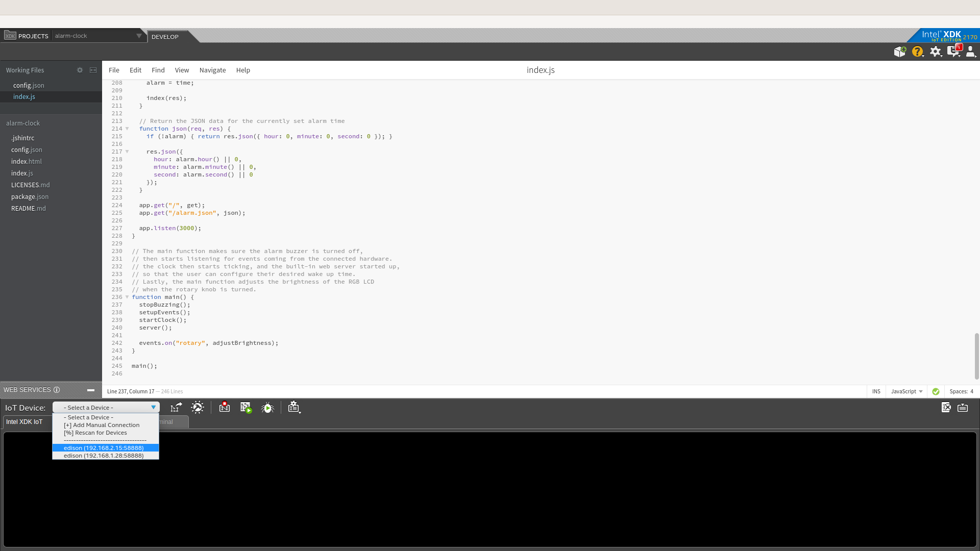The image size is (980, 551).
Task: Open the Edit menu
Action: click(135, 70)
